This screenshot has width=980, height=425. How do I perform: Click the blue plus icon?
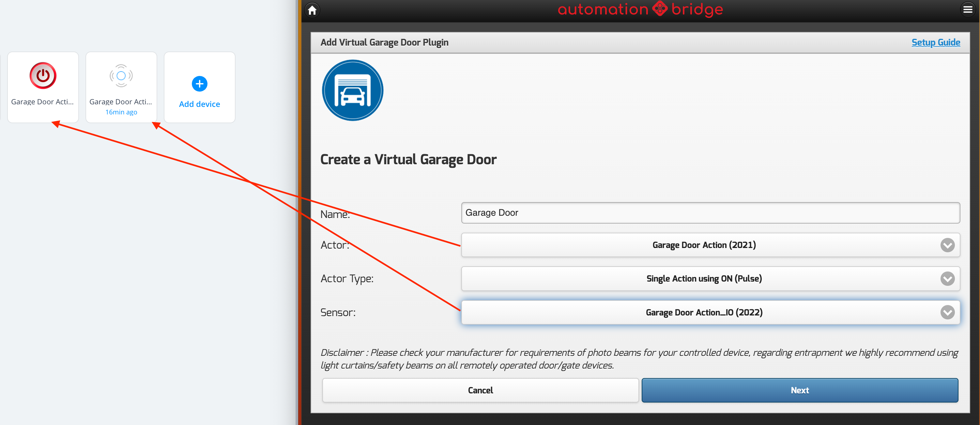point(199,84)
